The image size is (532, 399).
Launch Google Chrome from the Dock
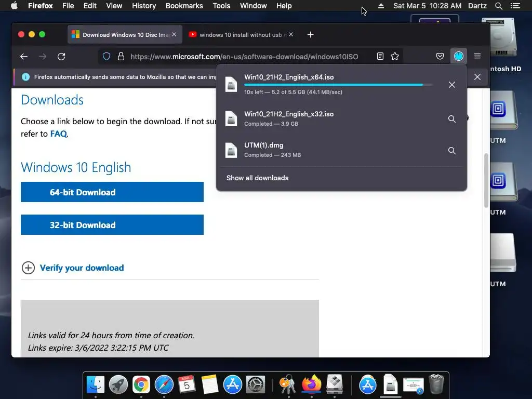(141, 385)
